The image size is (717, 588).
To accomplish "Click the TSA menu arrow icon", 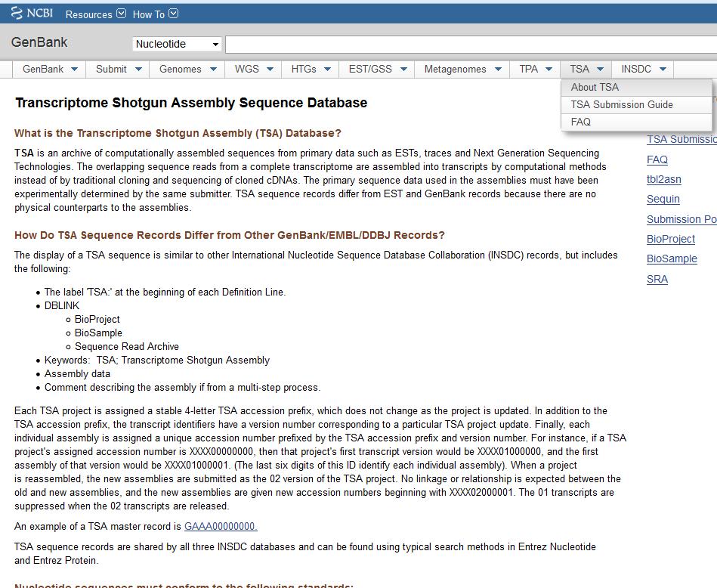I will click(x=601, y=70).
